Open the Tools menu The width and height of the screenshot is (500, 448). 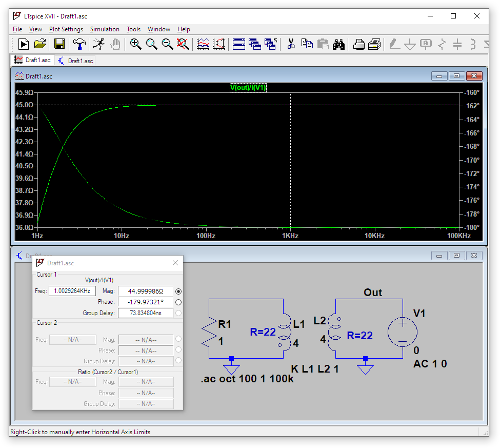[x=133, y=29]
